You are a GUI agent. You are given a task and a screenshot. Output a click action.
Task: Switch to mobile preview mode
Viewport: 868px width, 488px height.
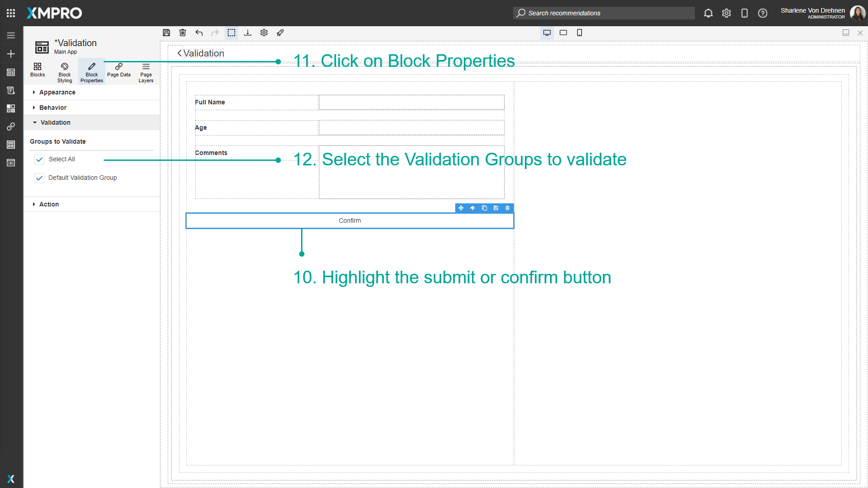[580, 33]
